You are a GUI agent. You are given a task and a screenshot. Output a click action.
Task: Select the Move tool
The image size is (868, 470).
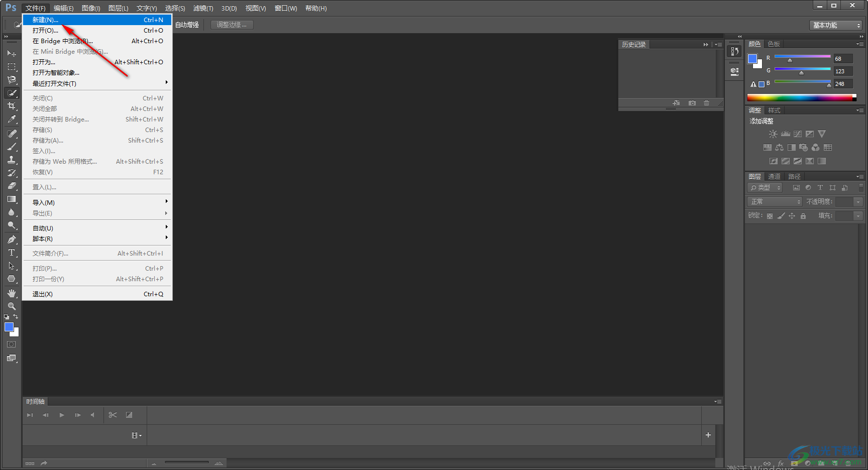(12, 53)
